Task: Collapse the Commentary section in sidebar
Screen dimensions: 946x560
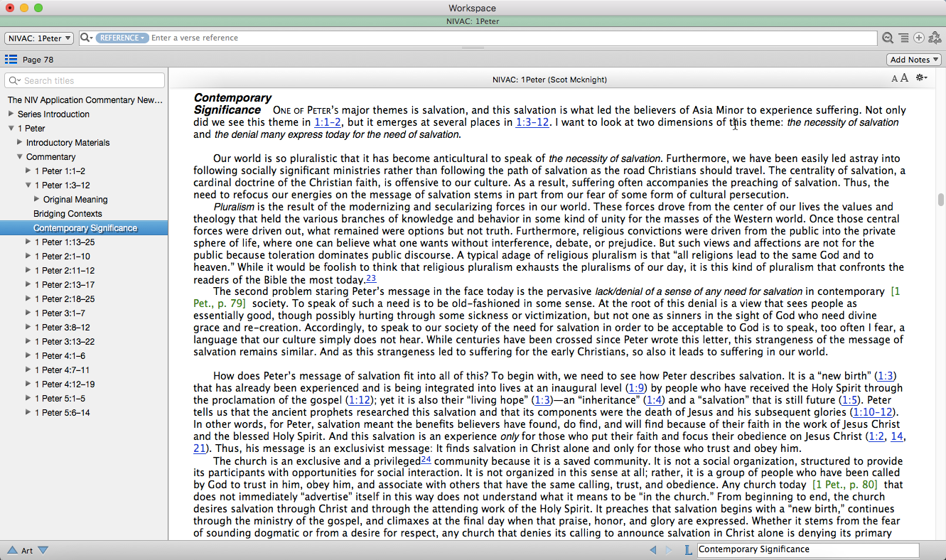Action: [20, 157]
